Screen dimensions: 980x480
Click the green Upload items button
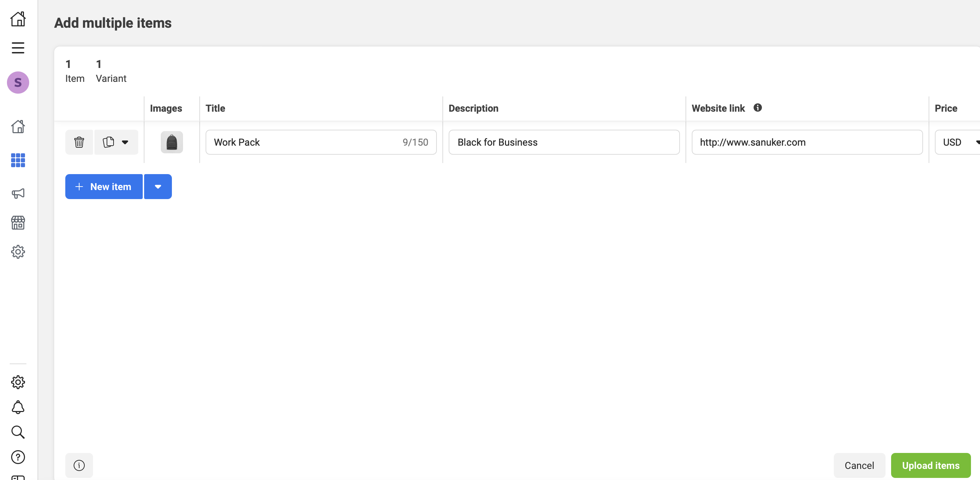pyautogui.click(x=931, y=465)
